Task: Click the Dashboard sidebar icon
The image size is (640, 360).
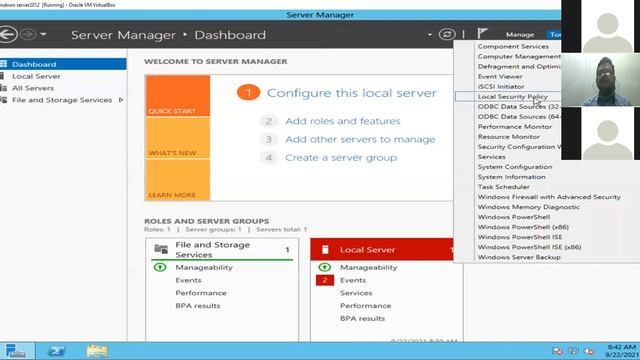Action: point(4,64)
